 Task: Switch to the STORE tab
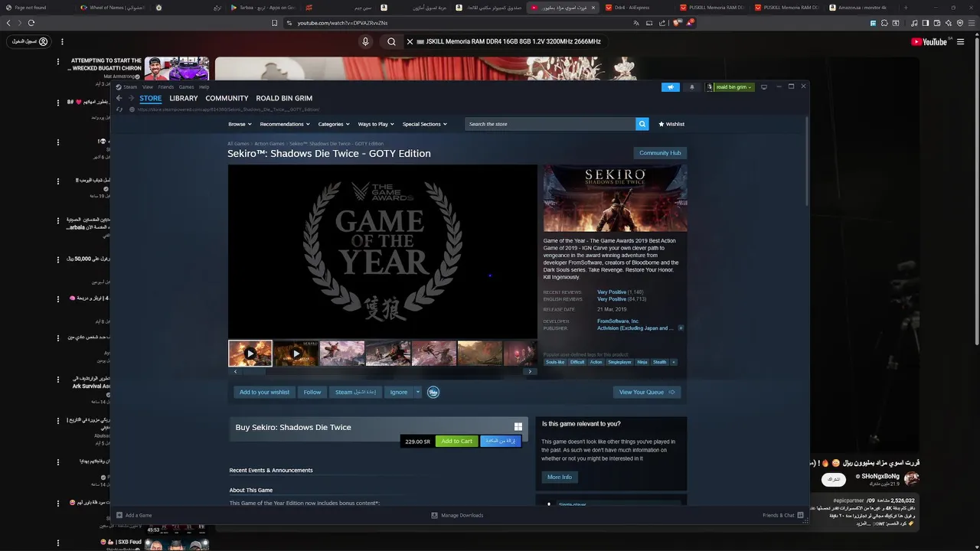pos(151,98)
